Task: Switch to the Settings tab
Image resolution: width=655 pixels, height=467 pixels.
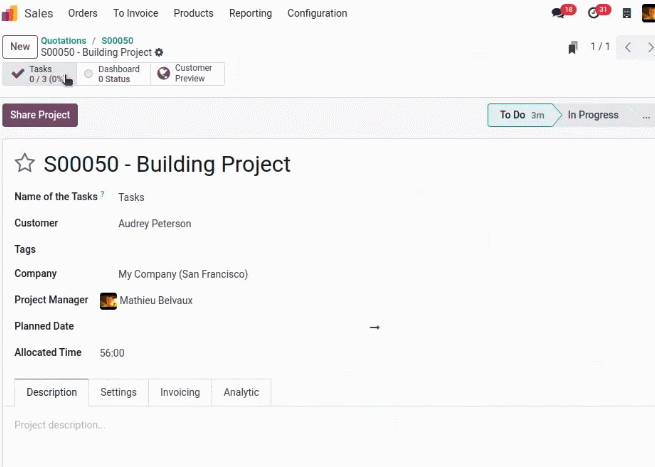Action: (118, 392)
